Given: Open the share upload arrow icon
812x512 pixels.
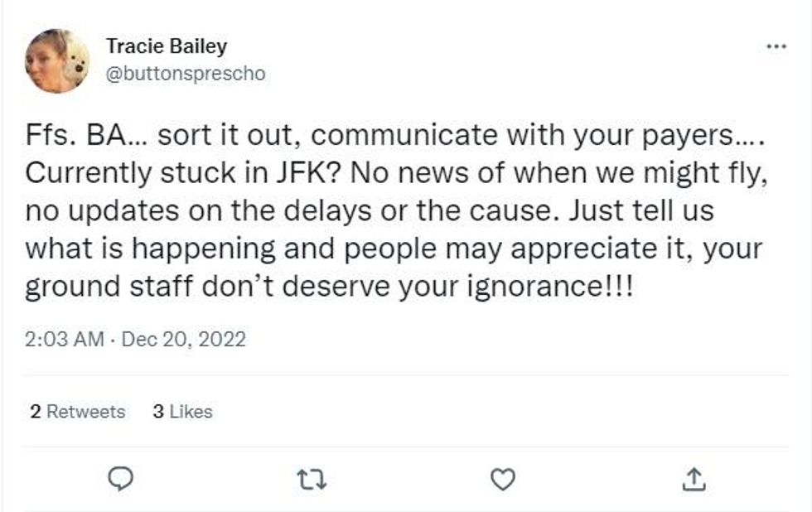Looking at the screenshot, I should pyautogui.click(x=695, y=478).
